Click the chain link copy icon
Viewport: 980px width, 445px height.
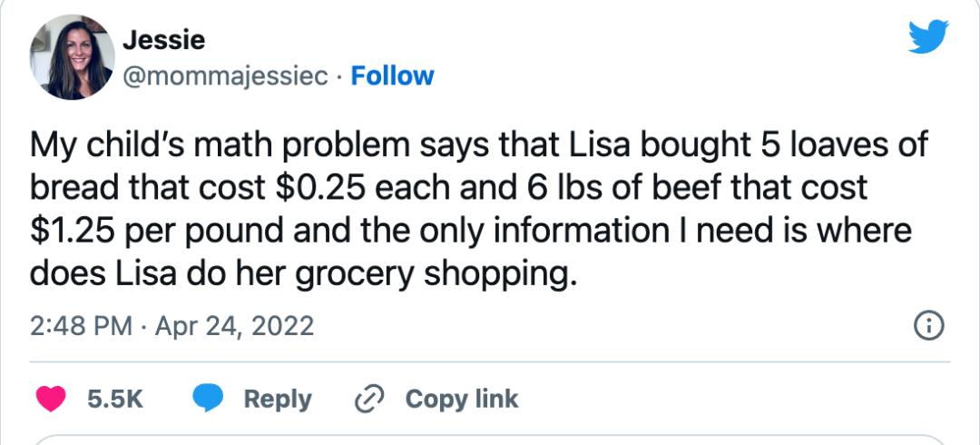point(371,399)
